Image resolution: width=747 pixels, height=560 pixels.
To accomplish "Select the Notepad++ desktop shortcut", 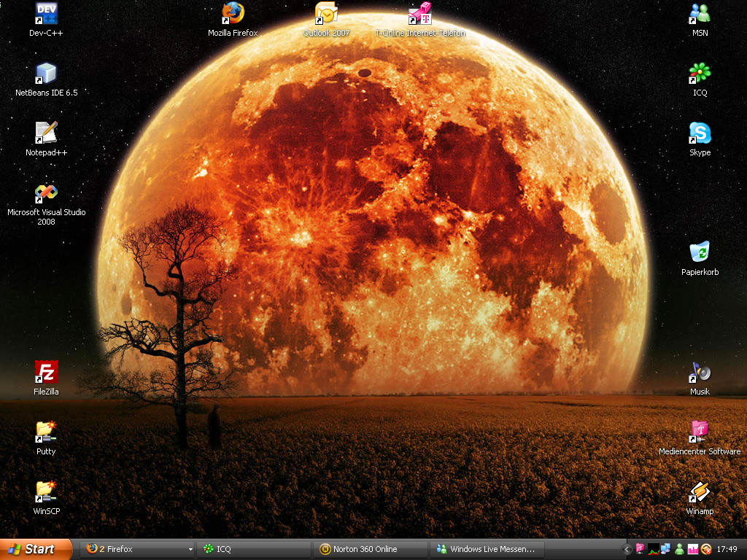I will click(46, 133).
